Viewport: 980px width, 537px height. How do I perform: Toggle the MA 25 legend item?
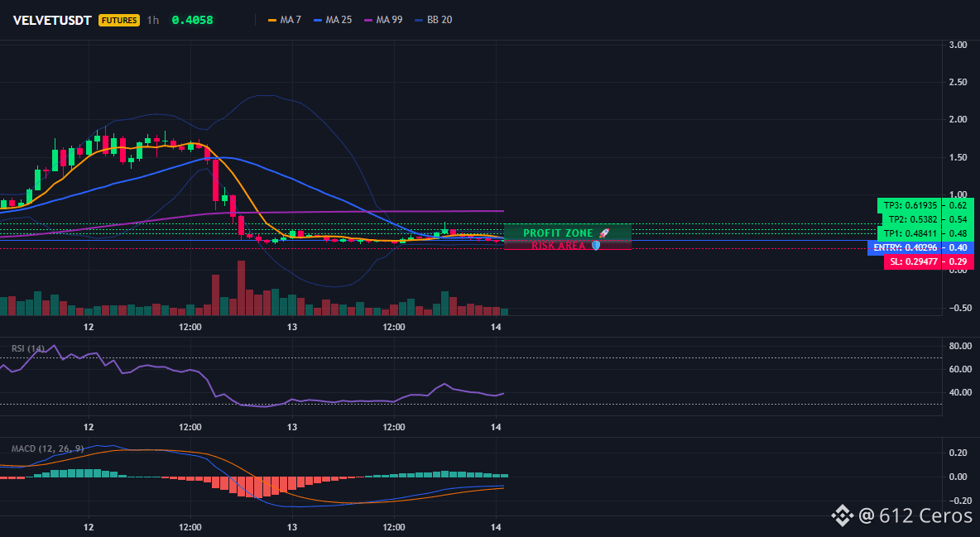point(333,20)
